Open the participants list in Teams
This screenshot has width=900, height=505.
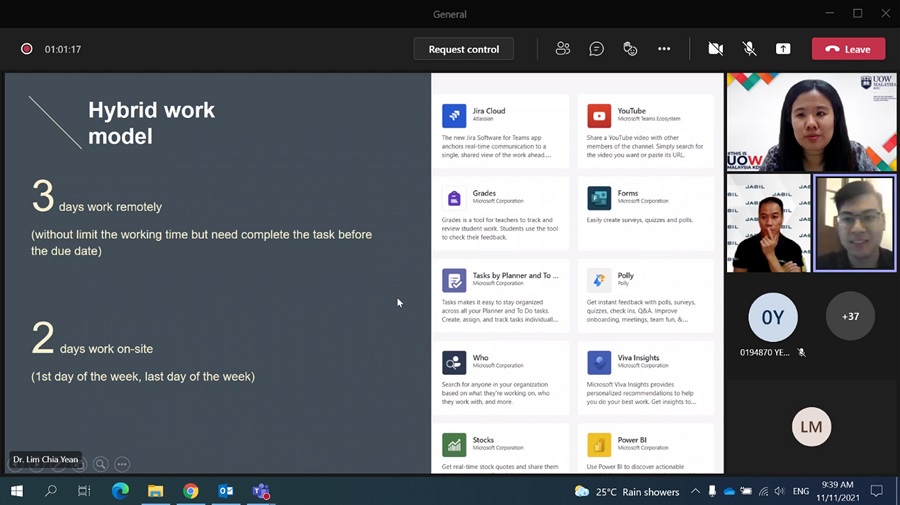563,49
